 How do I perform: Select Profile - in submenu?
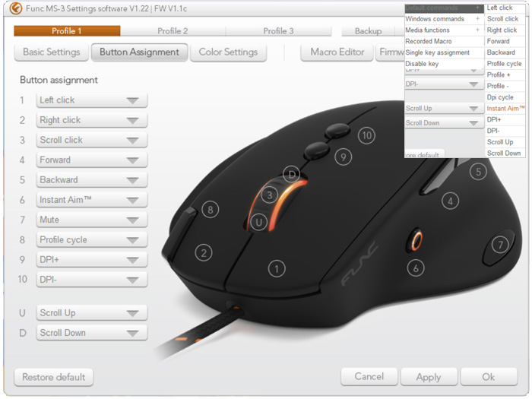[x=505, y=86]
